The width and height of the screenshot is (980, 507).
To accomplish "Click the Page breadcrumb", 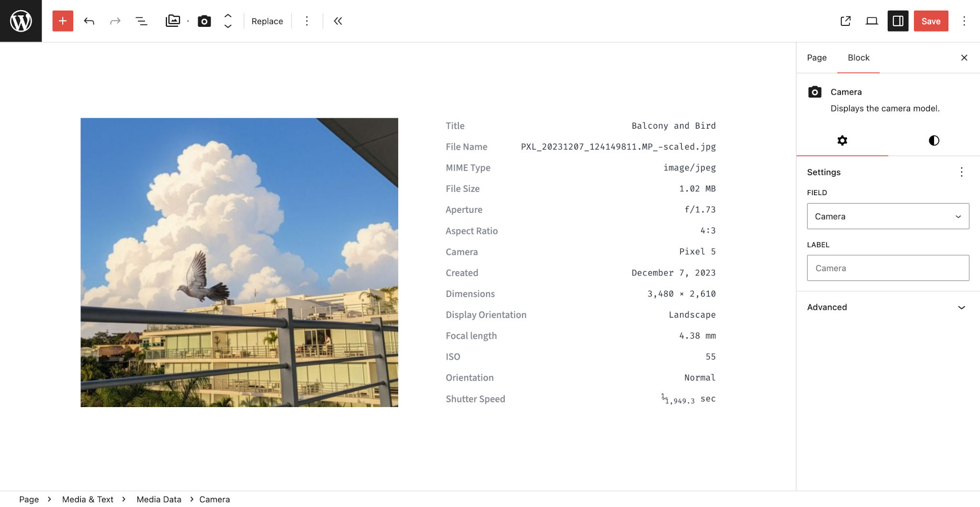I will [29, 499].
